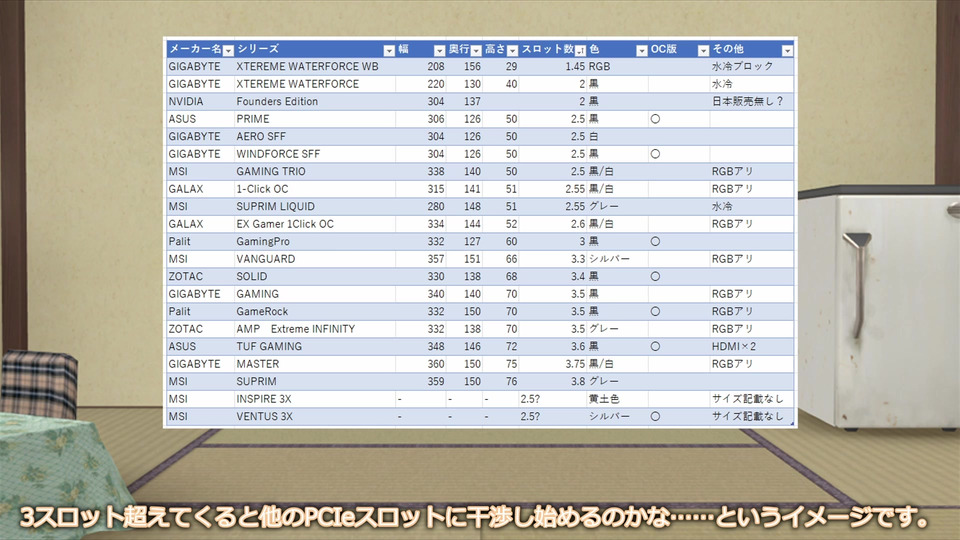Image resolution: width=960 pixels, height=540 pixels.
Task: Click the OC circle mark in SOLID row
Action: click(x=655, y=276)
